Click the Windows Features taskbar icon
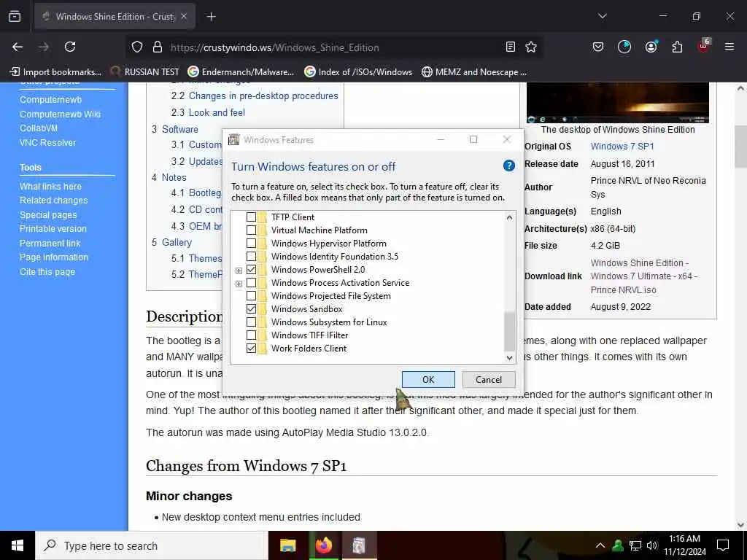 [x=359, y=545]
